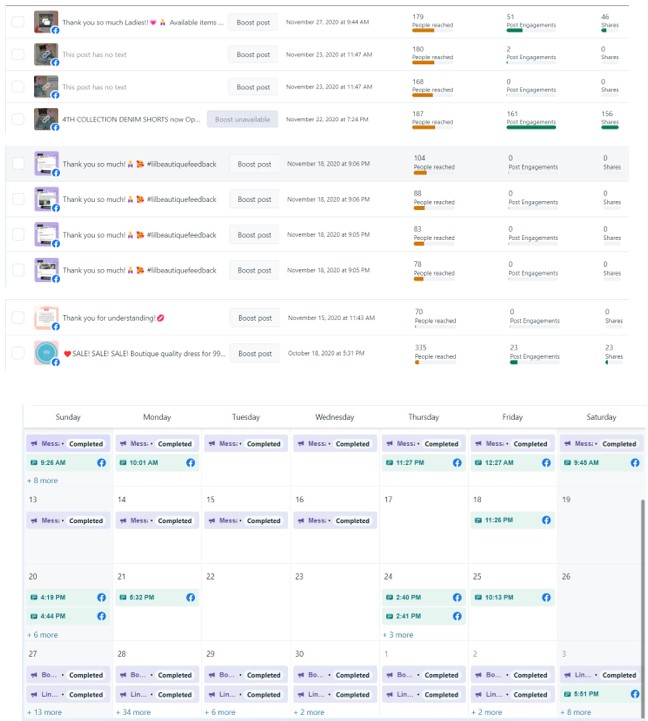
Task: Click Facebook icon on 10:13 PM post
Action: coord(546,597)
